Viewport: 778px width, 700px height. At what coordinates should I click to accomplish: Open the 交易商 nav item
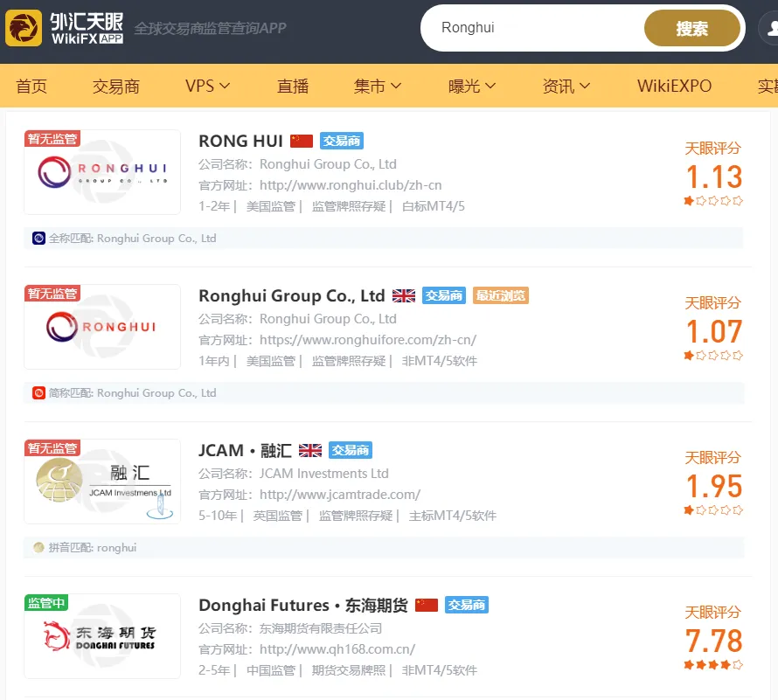coord(116,86)
